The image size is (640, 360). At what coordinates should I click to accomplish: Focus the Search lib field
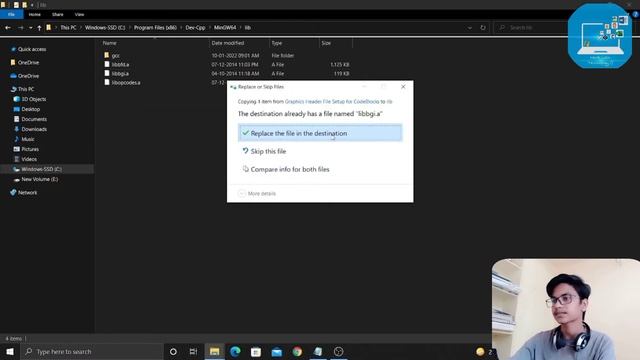tap(531, 28)
